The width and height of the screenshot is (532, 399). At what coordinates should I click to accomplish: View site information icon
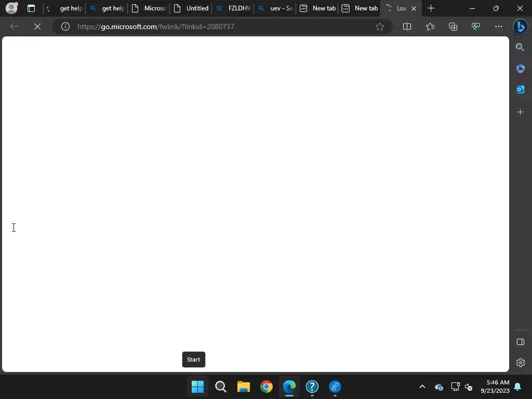[65, 26]
